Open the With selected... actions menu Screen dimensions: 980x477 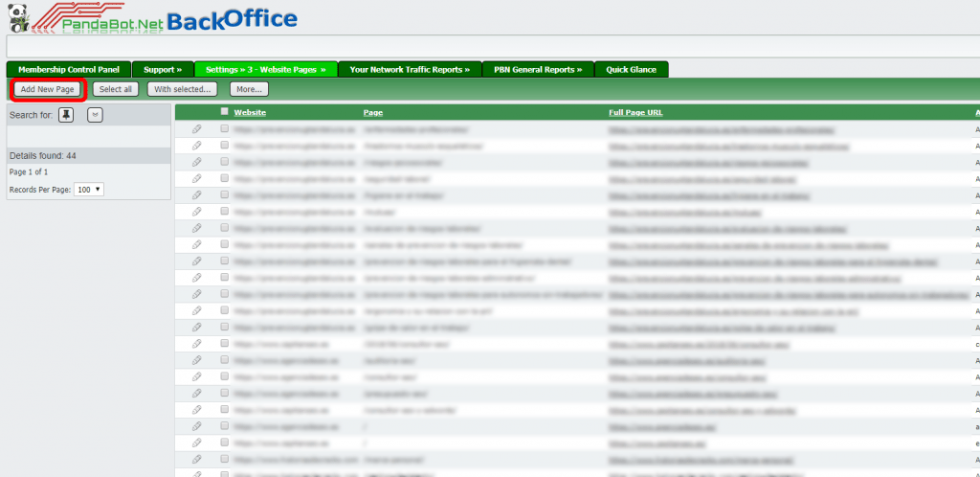(x=182, y=89)
